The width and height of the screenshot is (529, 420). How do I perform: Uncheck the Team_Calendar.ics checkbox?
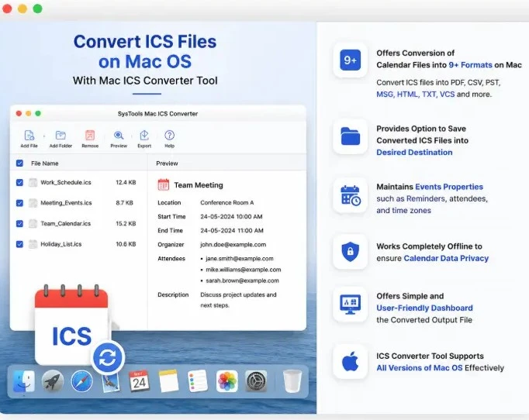click(19, 223)
